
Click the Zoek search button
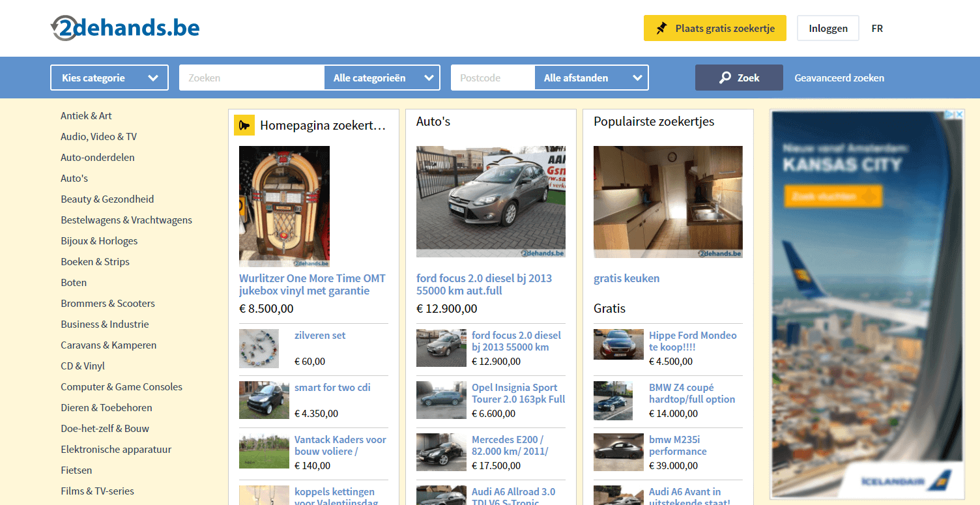point(739,78)
